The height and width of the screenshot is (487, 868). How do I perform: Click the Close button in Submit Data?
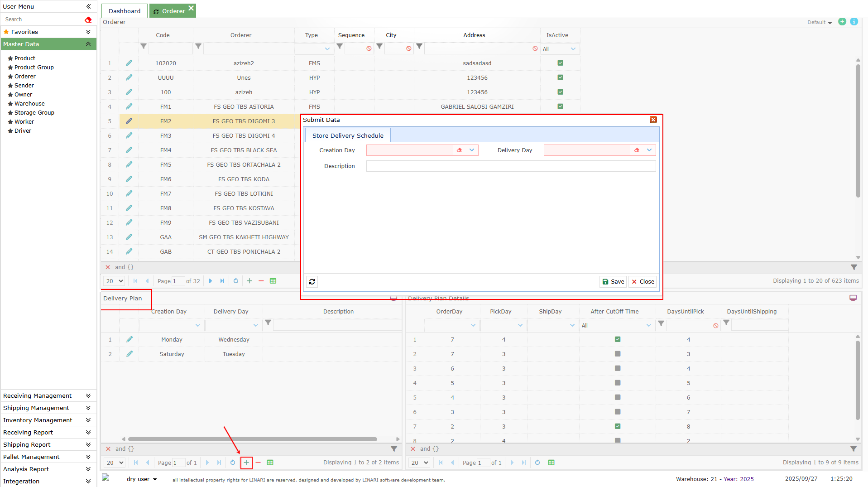(643, 282)
